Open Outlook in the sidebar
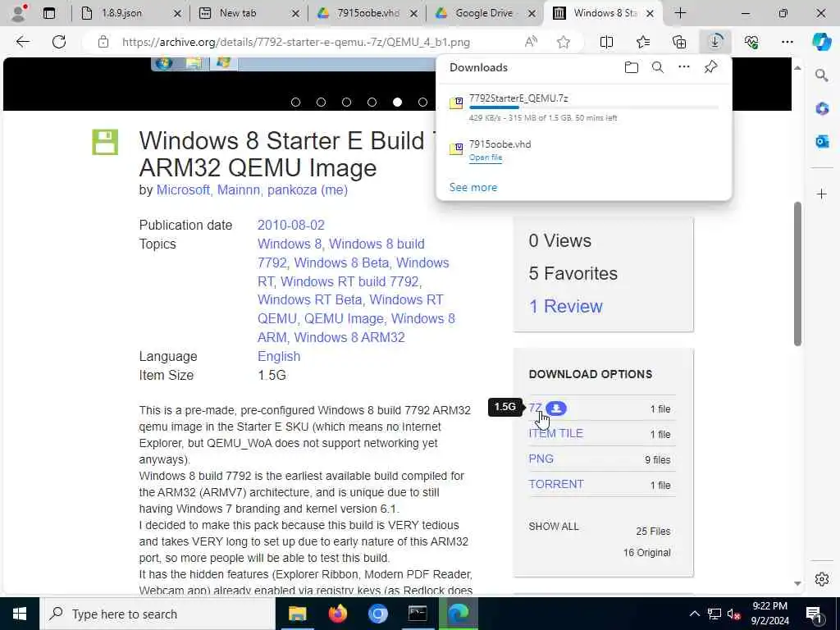Screen dimensions: 840x630 point(822,141)
